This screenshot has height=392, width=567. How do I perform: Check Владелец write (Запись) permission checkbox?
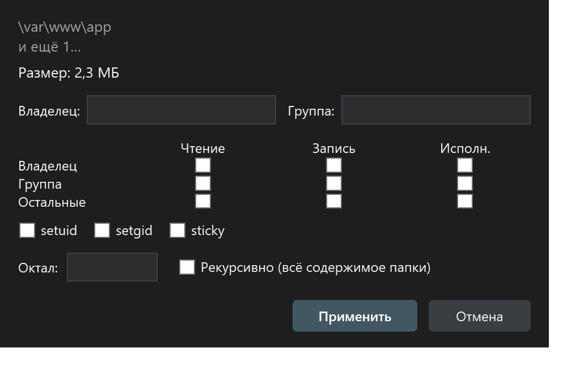[334, 165]
